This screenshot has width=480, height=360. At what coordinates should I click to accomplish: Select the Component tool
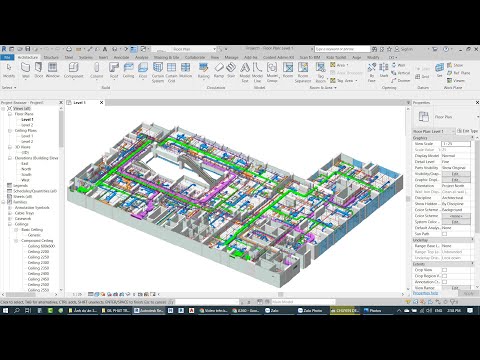coord(73,71)
